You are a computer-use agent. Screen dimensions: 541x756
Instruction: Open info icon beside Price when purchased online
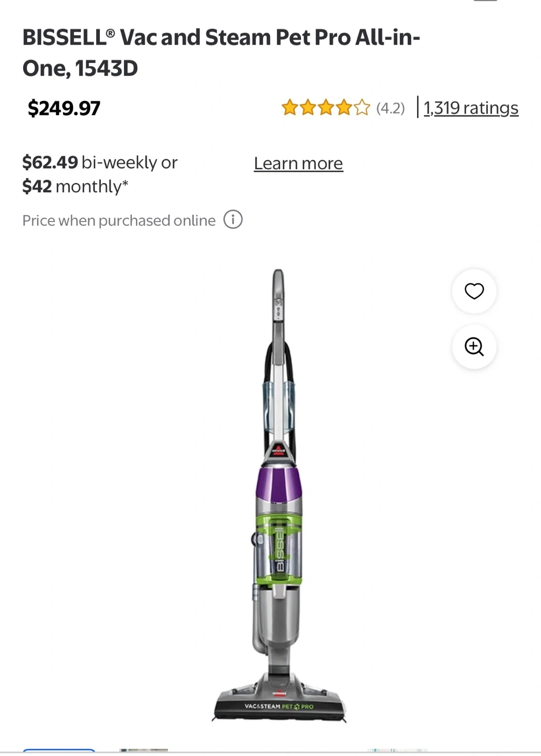(x=233, y=219)
